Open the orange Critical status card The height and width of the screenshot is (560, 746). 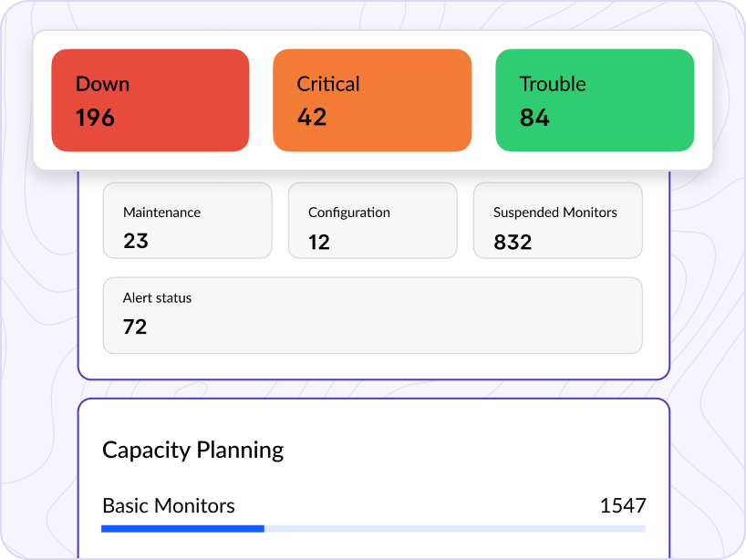(x=372, y=99)
